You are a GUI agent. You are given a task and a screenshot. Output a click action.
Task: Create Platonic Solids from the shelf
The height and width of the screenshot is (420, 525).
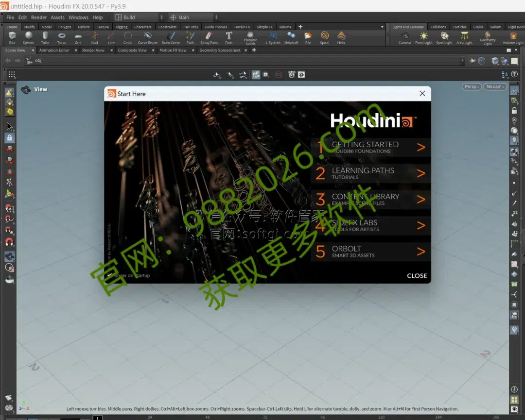tap(250, 38)
